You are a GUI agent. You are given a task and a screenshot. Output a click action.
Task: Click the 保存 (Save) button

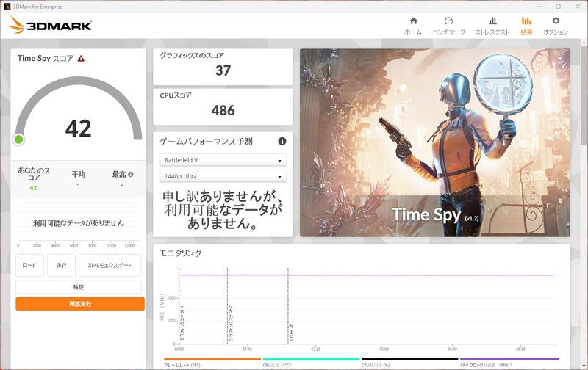tap(62, 265)
